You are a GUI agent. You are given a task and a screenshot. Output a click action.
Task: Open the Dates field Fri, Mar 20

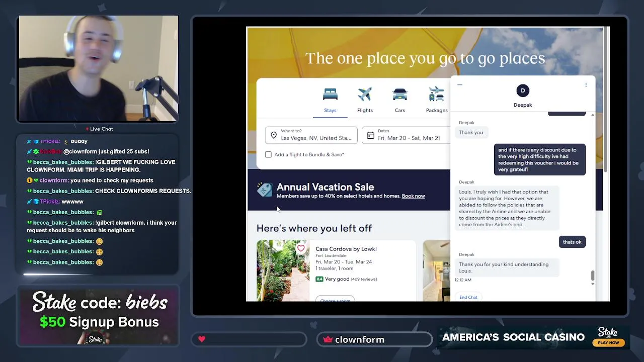click(406, 135)
